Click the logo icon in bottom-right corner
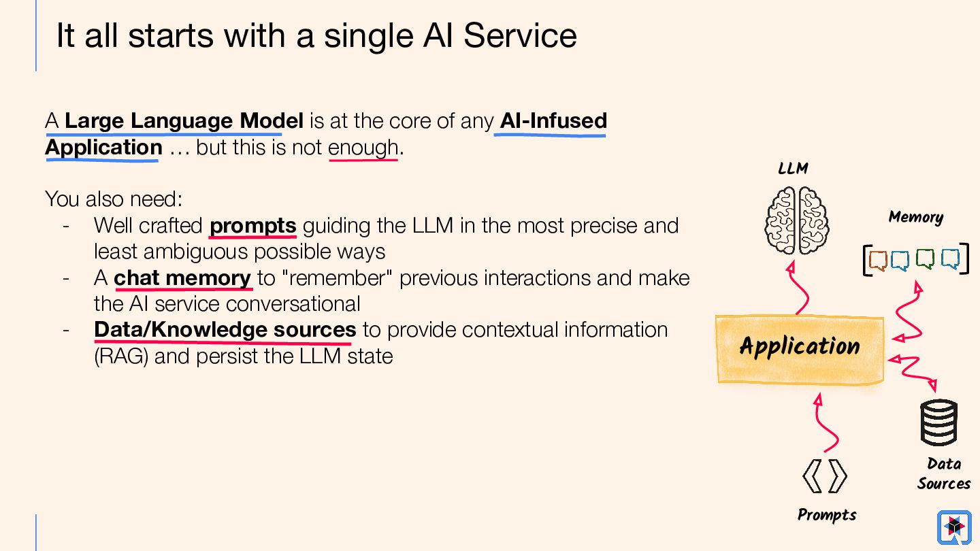The image size is (980, 551). pos(953,527)
